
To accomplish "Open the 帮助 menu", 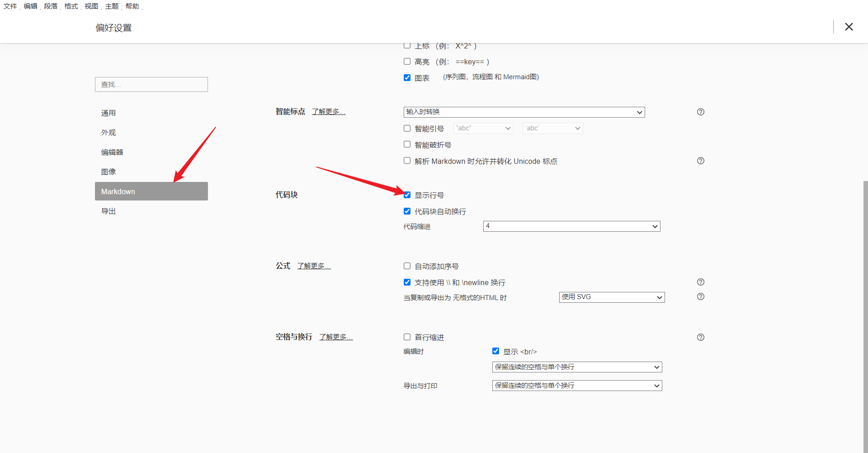I will (132, 6).
